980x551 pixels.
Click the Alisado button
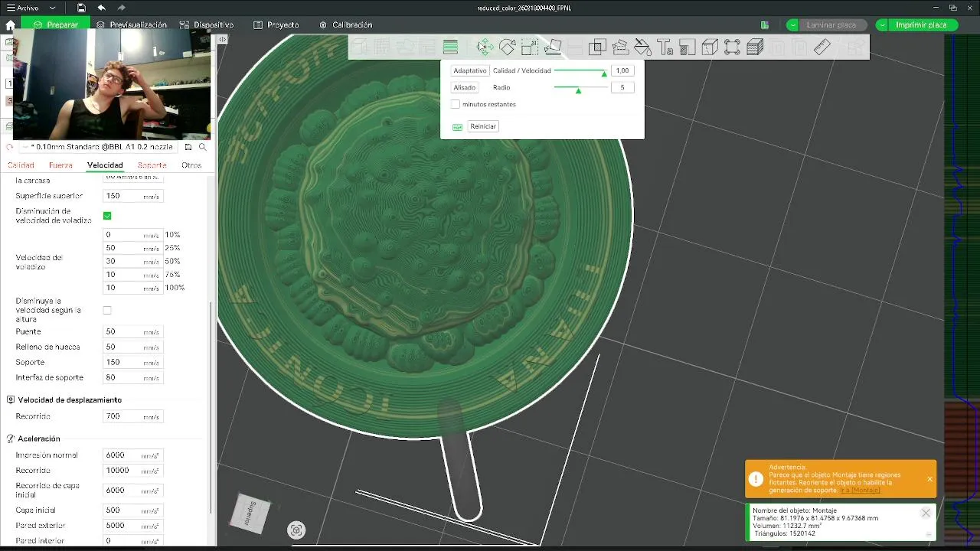tap(465, 88)
